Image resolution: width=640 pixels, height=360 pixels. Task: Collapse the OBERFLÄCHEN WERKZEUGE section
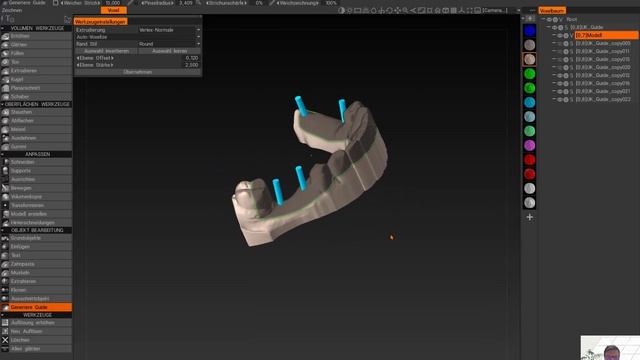click(3, 104)
